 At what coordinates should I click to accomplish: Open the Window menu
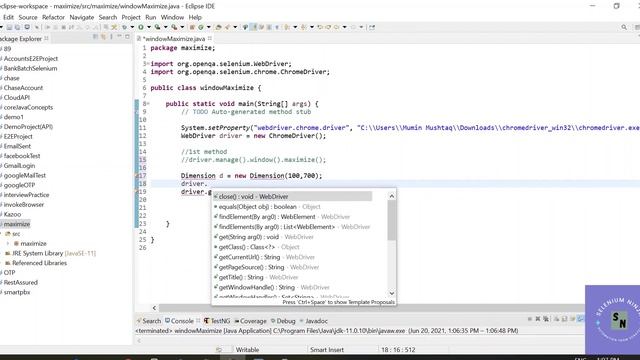(x=172, y=17)
